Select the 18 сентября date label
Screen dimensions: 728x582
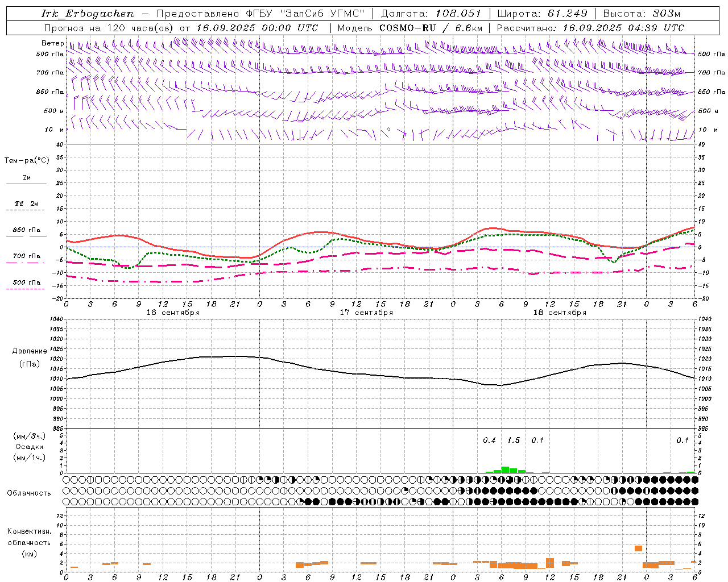pyautogui.click(x=560, y=313)
